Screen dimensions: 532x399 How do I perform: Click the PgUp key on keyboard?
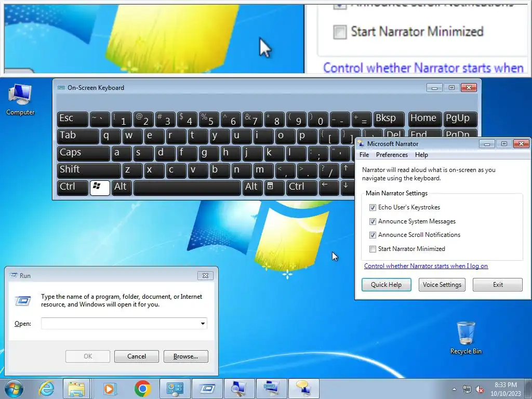(460, 119)
